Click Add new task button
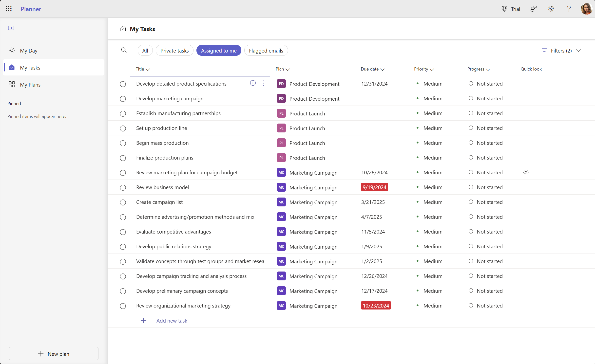 click(172, 320)
